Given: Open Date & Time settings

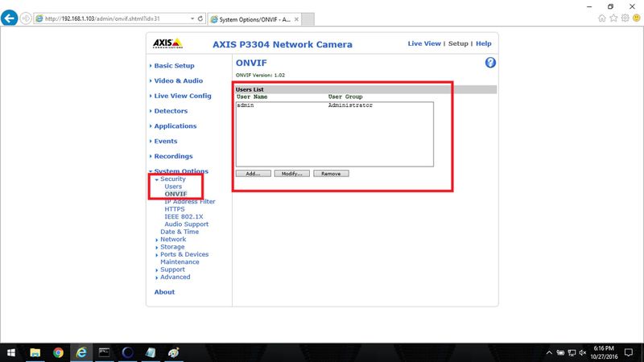Looking at the screenshot, I should tap(180, 232).
